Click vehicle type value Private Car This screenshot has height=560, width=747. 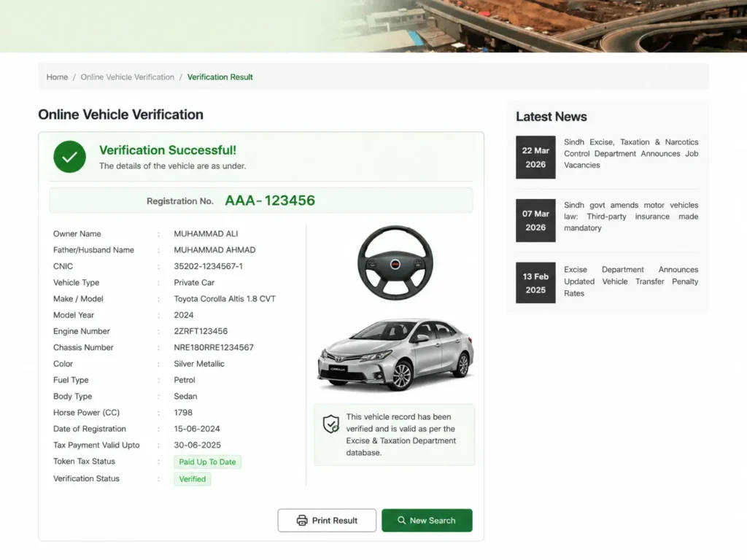click(194, 282)
